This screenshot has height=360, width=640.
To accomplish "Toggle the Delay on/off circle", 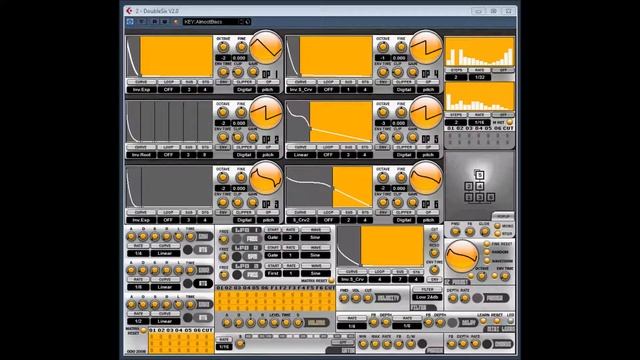I will (x=452, y=323).
